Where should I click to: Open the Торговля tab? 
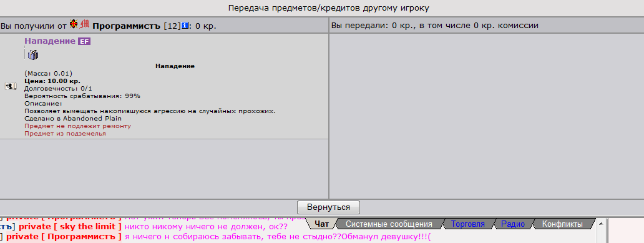click(468, 224)
